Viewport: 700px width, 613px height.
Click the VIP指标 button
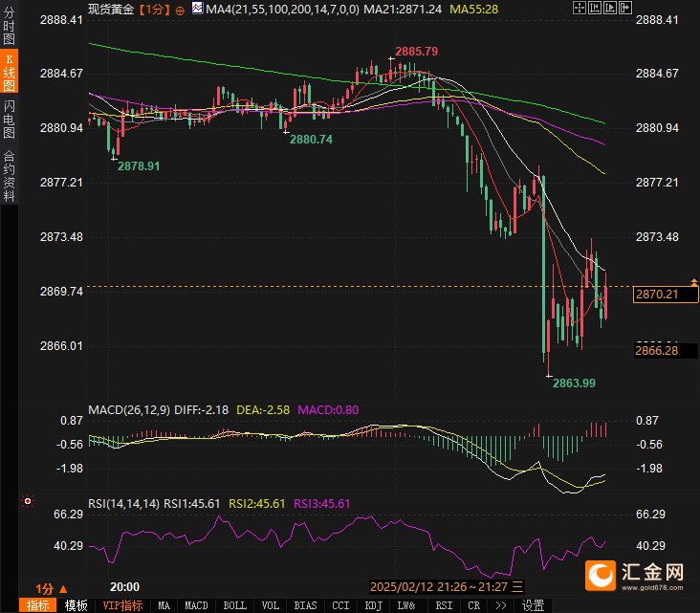click(x=122, y=605)
